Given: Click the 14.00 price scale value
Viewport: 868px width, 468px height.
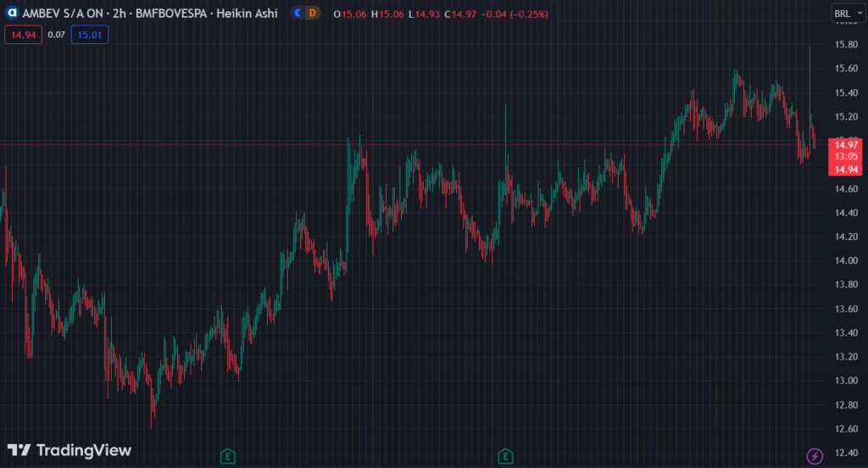Looking at the screenshot, I should 846,261.
